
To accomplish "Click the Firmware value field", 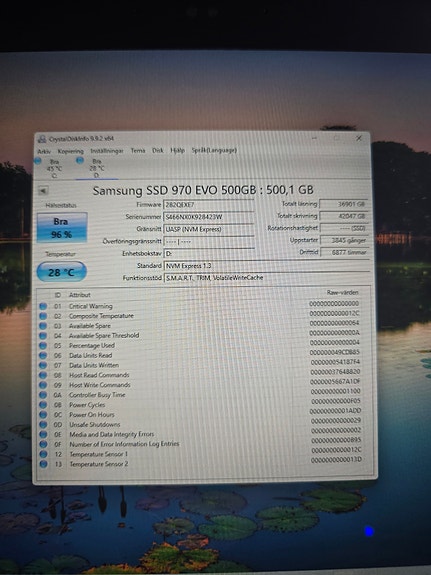I will click(208, 205).
